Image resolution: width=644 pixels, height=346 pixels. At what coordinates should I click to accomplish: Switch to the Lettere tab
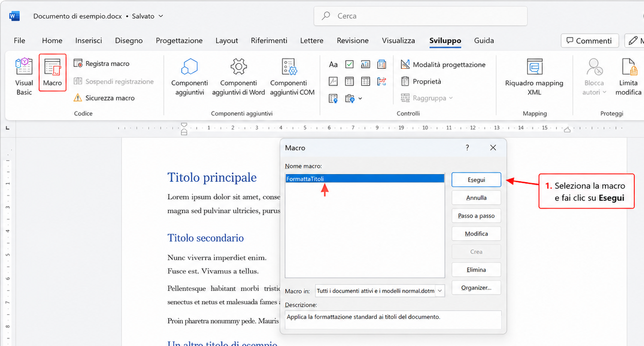click(312, 40)
